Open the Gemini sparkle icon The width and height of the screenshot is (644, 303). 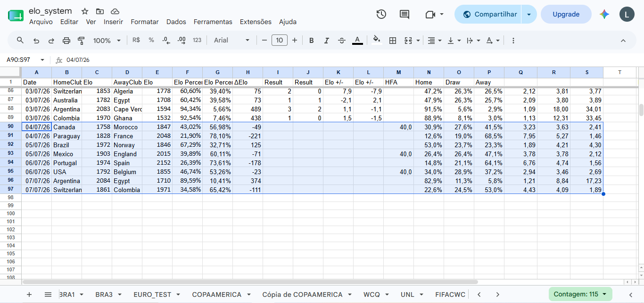(604, 14)
